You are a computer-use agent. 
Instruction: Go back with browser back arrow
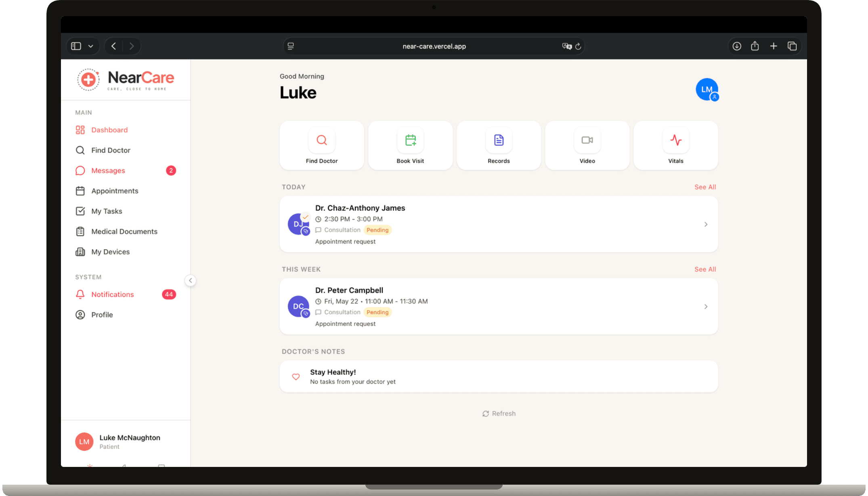coord(114,46)
